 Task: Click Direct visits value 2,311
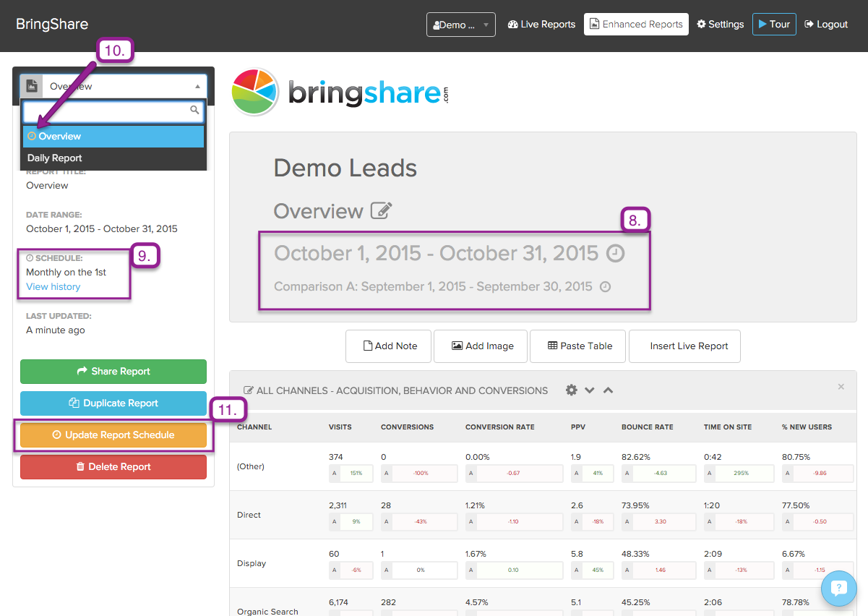(338, 505)
